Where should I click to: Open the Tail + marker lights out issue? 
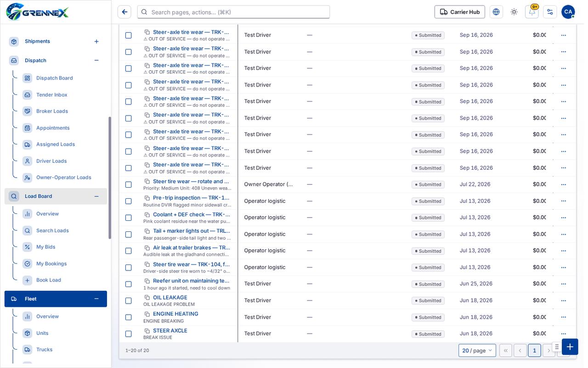coord(192,231)
